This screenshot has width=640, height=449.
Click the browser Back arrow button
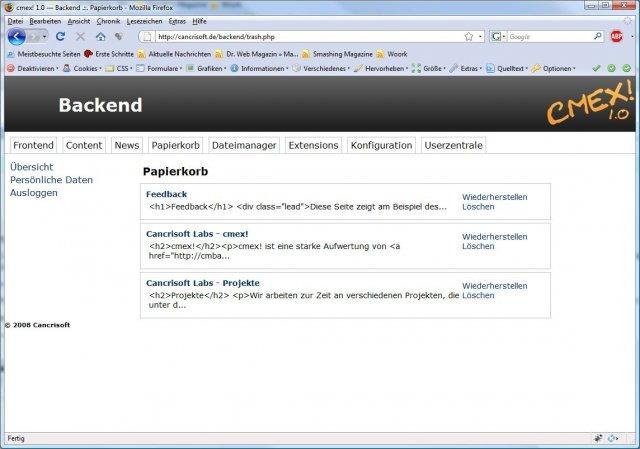coord(17,37)
